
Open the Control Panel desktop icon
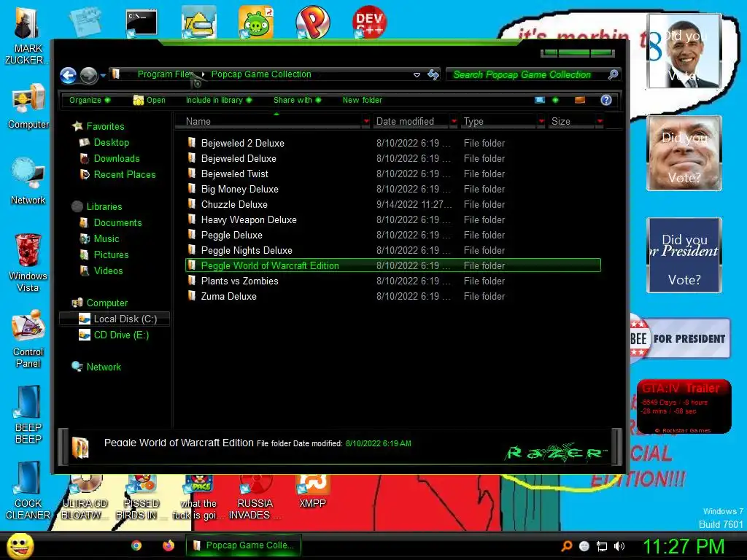pos(28,339)
